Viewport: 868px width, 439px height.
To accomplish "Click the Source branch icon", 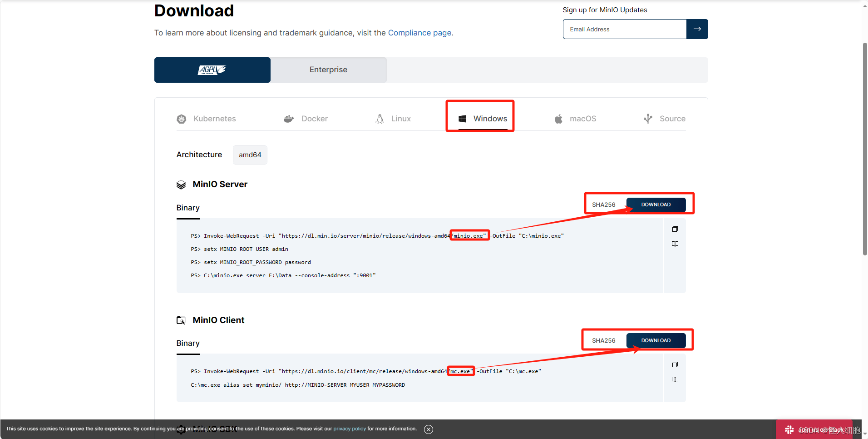I will point(648,119).
